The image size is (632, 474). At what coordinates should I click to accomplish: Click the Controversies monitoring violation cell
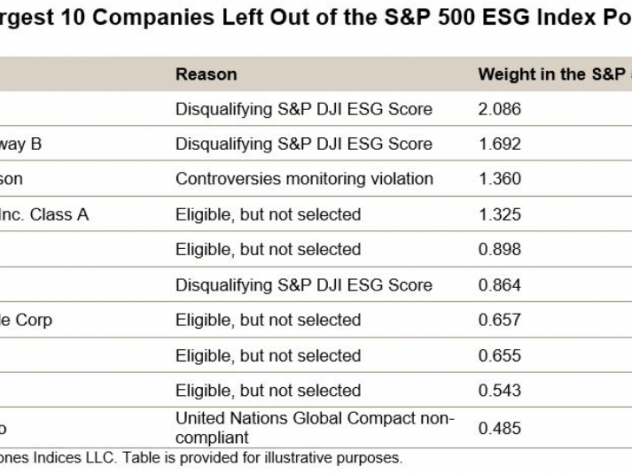[304, 179]
